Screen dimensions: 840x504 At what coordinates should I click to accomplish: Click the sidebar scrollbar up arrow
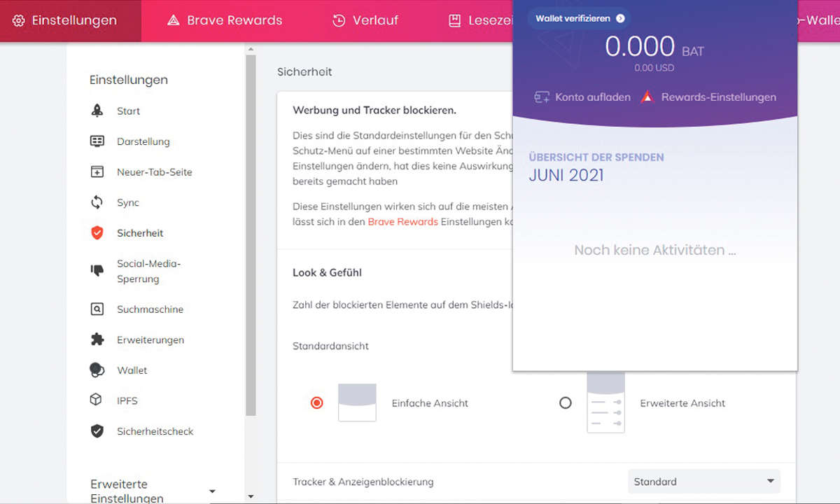pyautogui.click(x=251, y=49)
